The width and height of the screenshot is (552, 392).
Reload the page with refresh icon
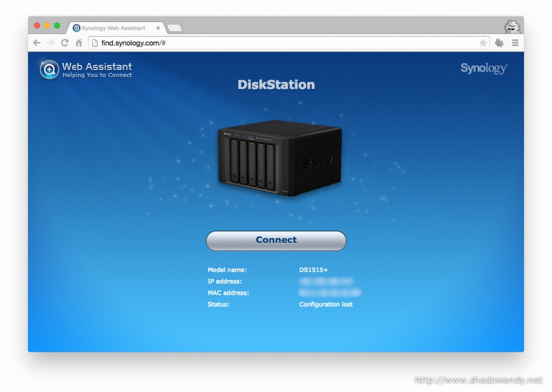(65, 43)
